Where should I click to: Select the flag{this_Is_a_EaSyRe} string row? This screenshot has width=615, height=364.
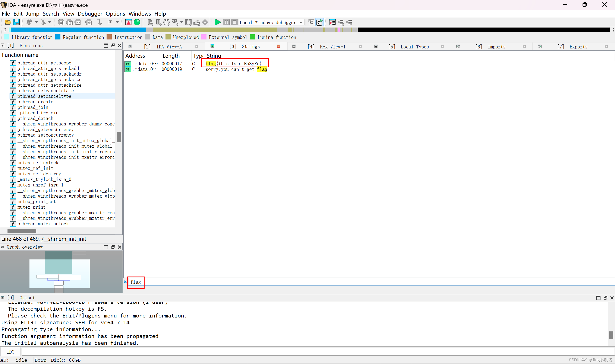coord(233,64)
